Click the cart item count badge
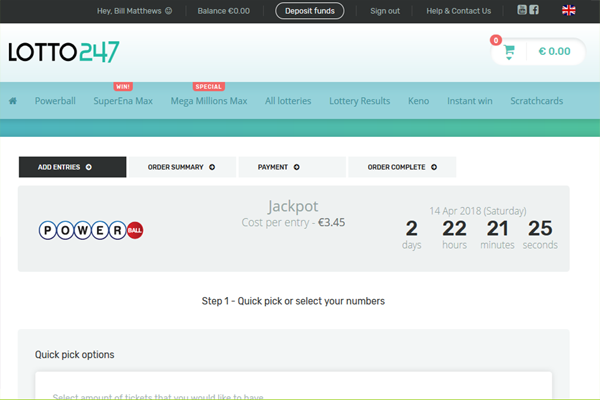Screen dimensions: 600x400 [496, 40]
